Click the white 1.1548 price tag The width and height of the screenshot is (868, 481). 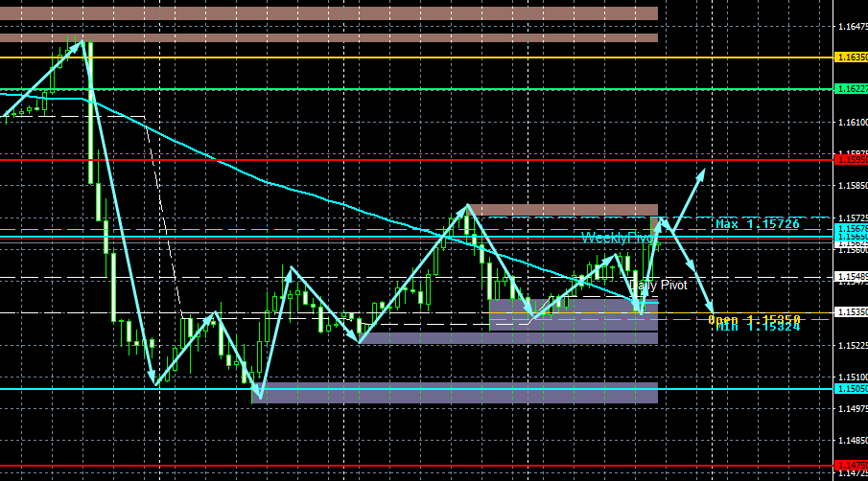pyautogui.click(x=851, y=277)
